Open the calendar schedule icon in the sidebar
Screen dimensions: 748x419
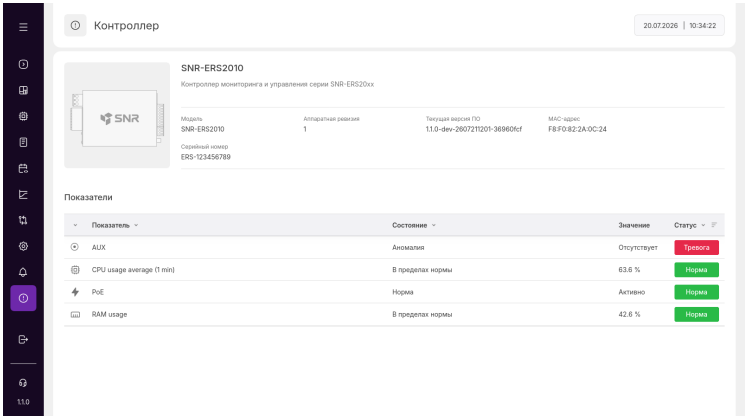tap(23, 168)
